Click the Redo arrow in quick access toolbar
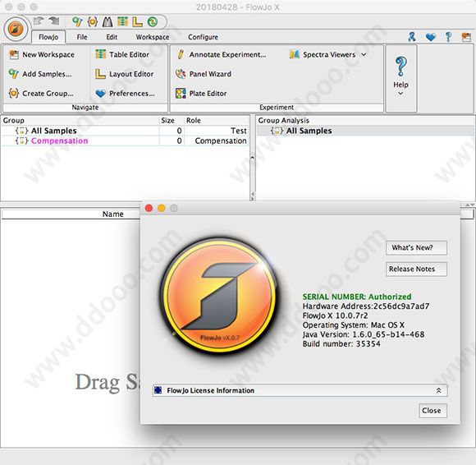 click(54, 21)
